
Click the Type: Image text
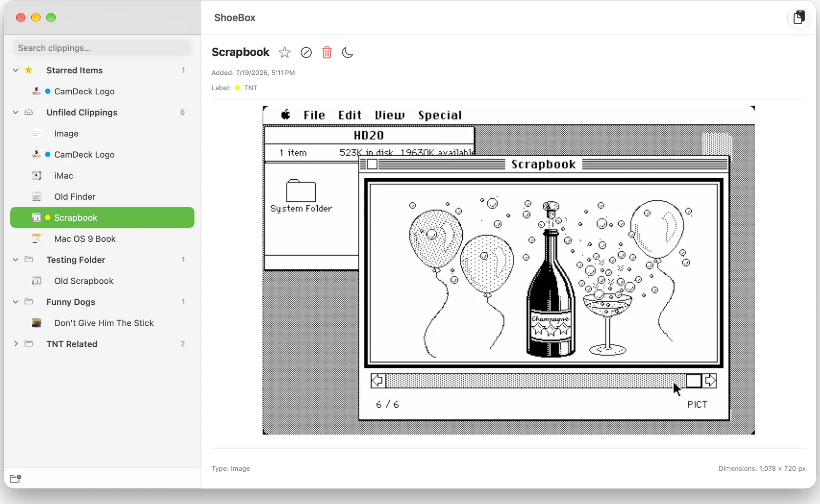[231, 468]
